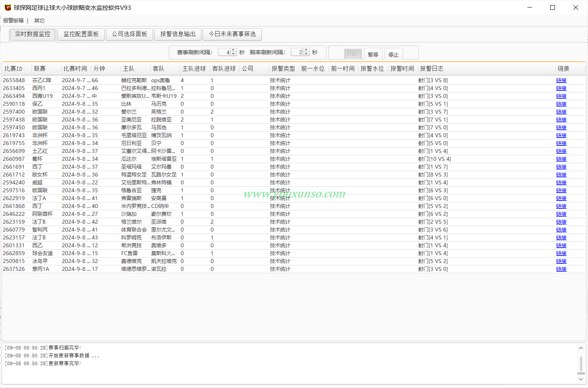Viewport: 588px width, 388px height.
Task: Click the 体育联合会 home team cell
Action: coord(134,230)
